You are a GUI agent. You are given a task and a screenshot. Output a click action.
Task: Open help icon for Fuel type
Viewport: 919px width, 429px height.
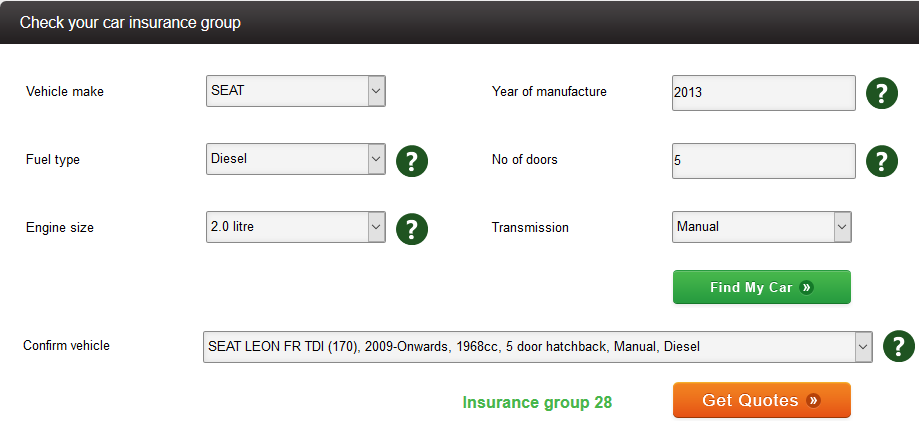coord(412,161)
